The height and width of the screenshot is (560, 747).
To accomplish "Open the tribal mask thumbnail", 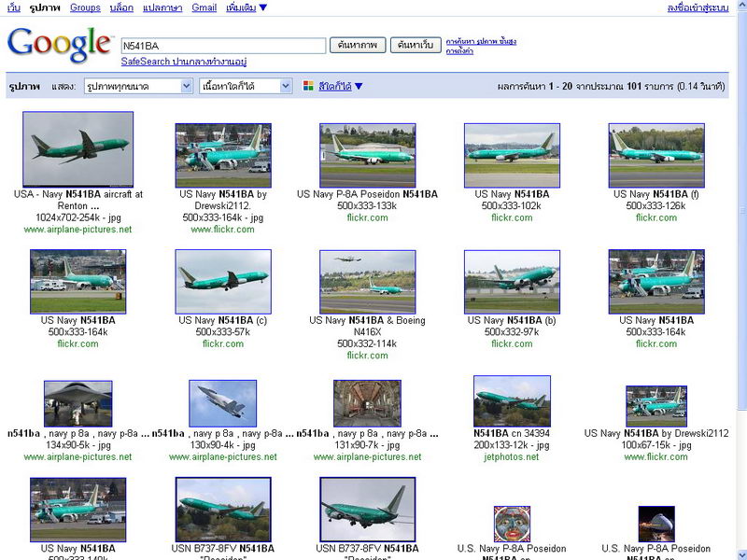I will pyautogui.click(x=512, y=524).
